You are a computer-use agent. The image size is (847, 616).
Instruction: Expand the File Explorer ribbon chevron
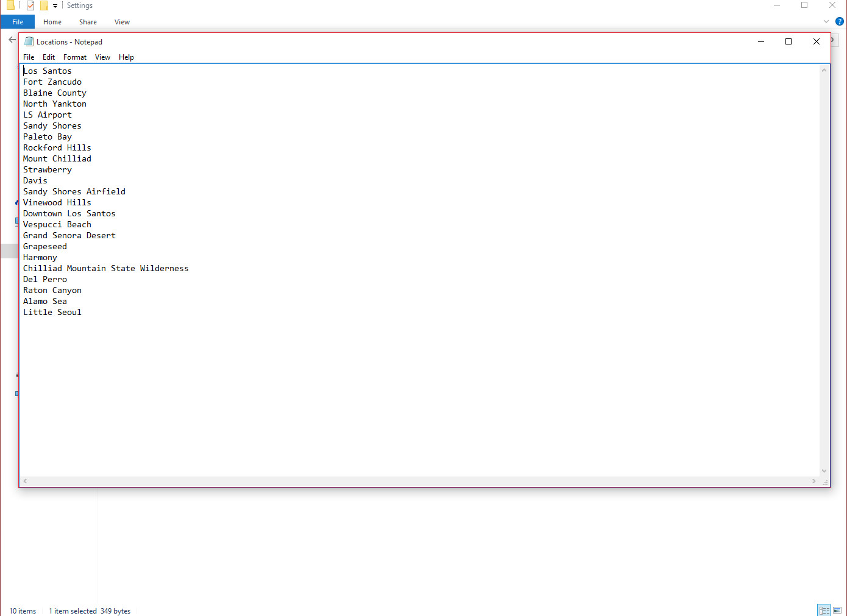click(826, 21)
